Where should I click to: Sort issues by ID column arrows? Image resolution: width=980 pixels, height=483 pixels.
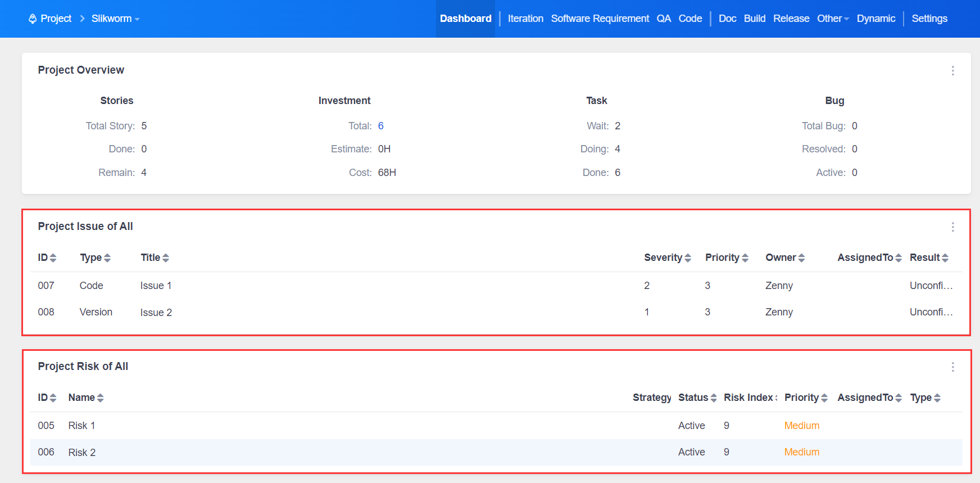(53, 258)
